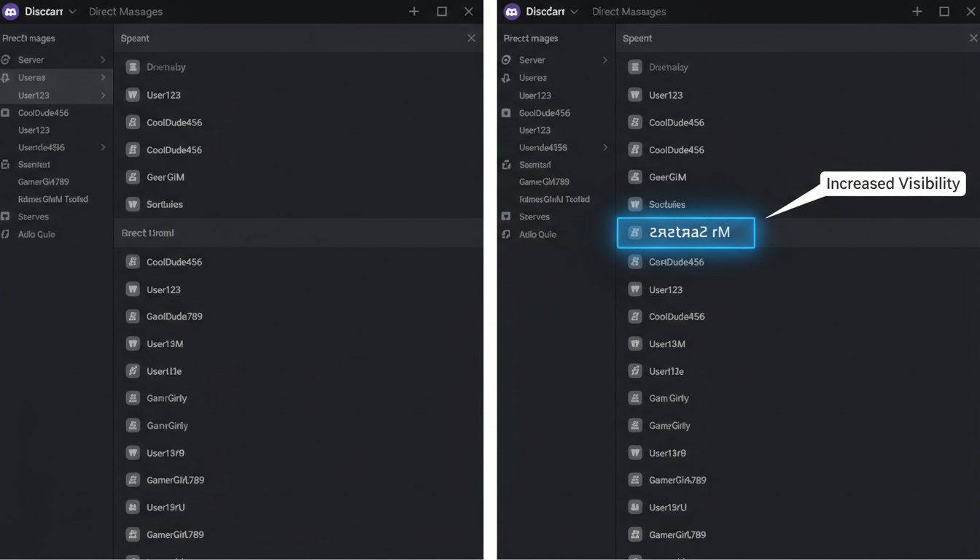The height and width of the screenshot is (560, 980).
Task: Select the Prect mages heading in the sidebar
Action: click(x=28, y=38)
